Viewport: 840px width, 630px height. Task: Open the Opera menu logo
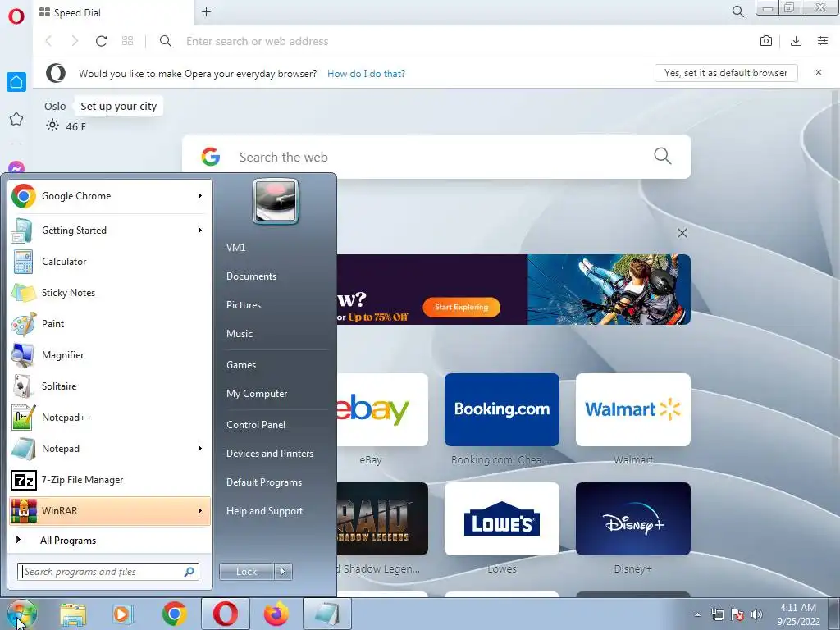point(16,16)
